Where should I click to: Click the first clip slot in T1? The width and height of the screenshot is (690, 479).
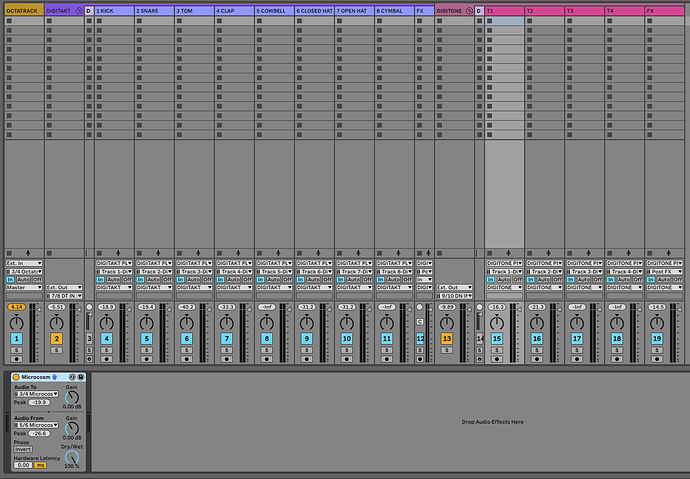[x=504, y=22]
